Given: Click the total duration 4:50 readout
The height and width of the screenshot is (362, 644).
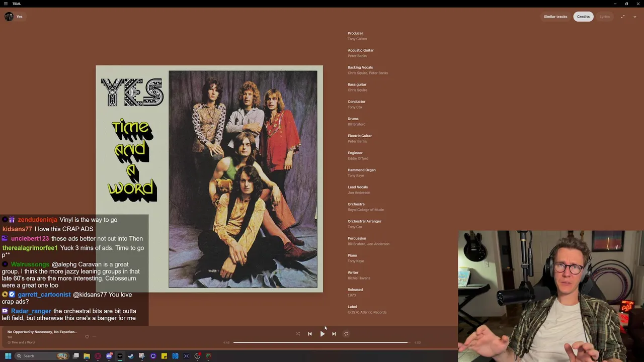Looking at the screenshot, I should point(418,342).
